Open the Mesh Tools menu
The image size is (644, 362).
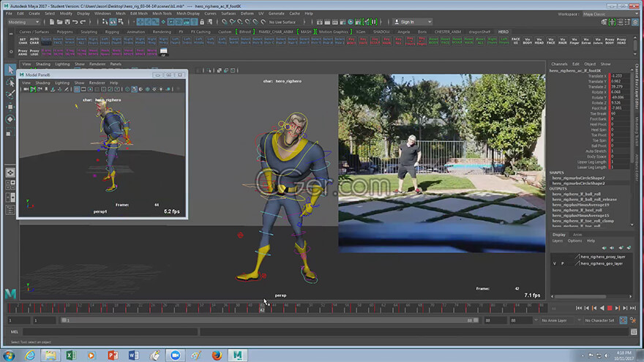(162, 14)
